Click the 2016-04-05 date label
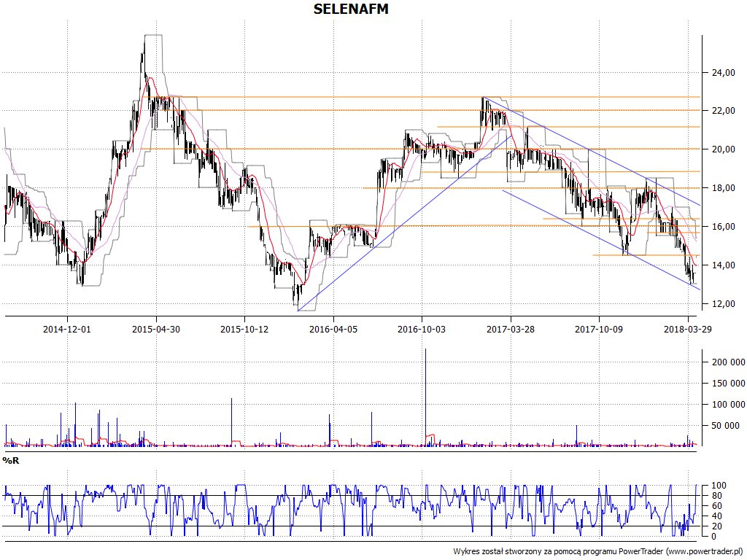Viewport: 747px width, 560px height. (x=333, y=329)
